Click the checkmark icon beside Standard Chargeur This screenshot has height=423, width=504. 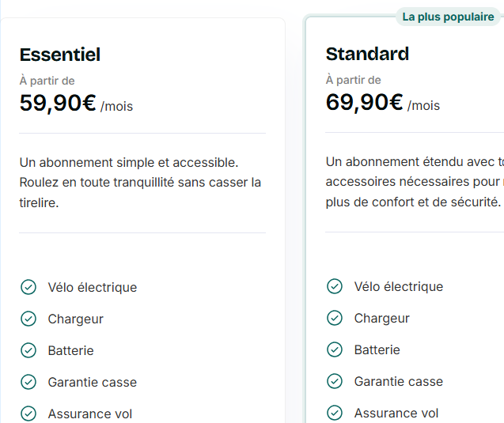(335, 318)
